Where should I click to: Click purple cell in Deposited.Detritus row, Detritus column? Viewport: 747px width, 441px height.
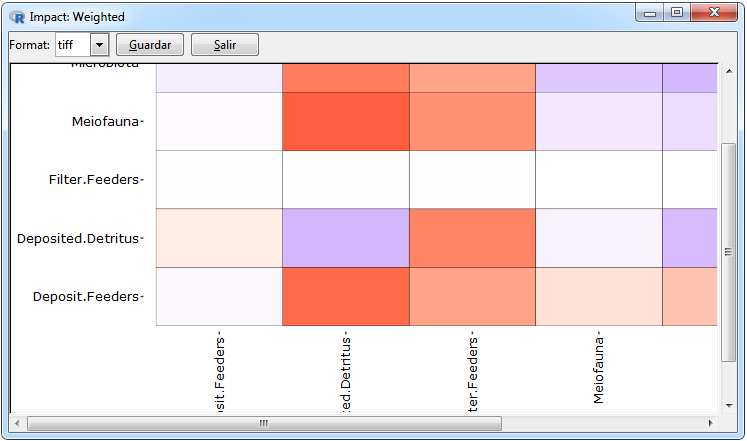[346, 238]
